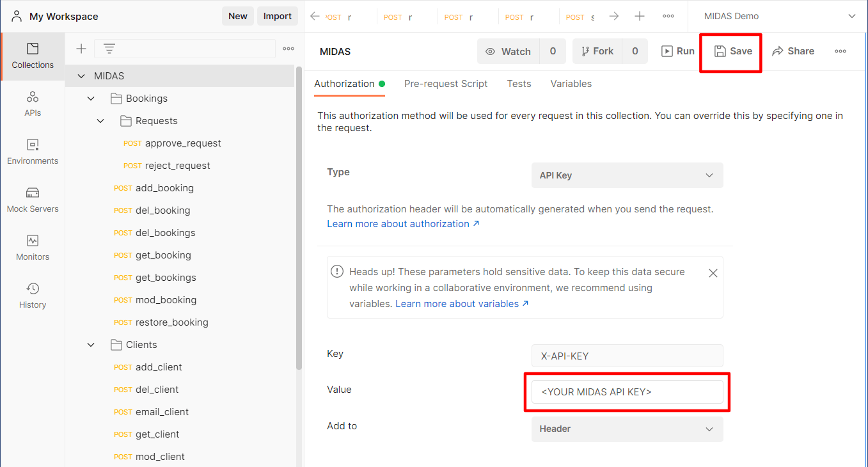The image size is (868, 467).
Task: Open Learn more about authorization link
Action: 403,224
